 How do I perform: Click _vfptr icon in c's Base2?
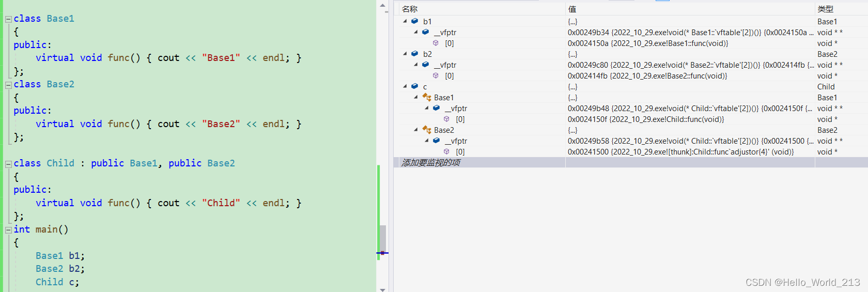[437, 141]
